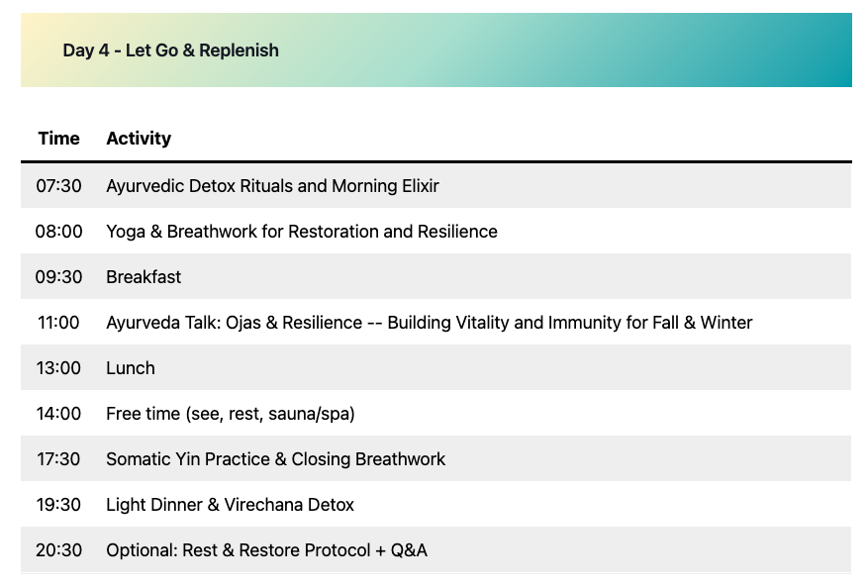
Task: Select the 09:30 time cell
Action: point(58,277)
